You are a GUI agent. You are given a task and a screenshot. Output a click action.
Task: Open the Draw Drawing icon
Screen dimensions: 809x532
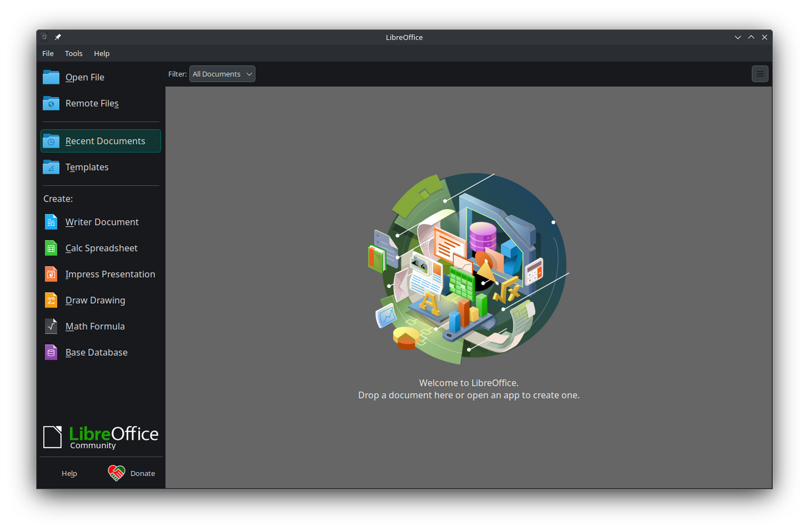click(x=50, y=300)
